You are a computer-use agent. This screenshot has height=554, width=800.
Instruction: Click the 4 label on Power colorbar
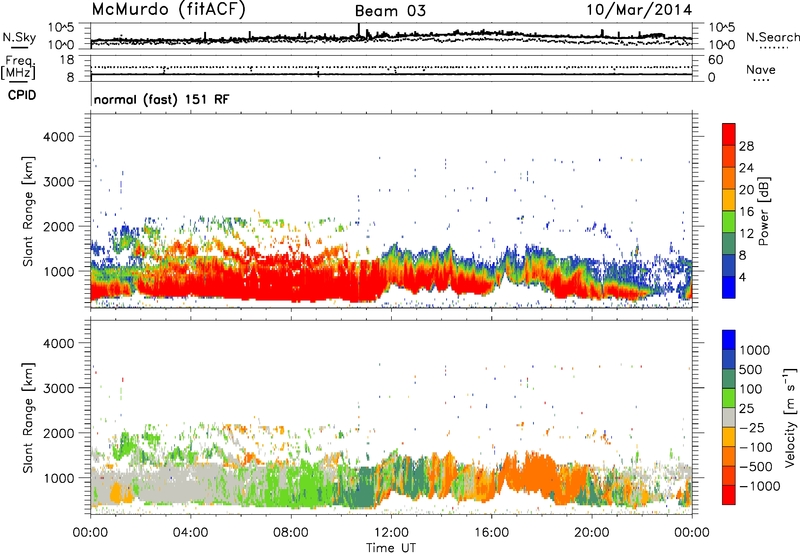coord(742,277)
